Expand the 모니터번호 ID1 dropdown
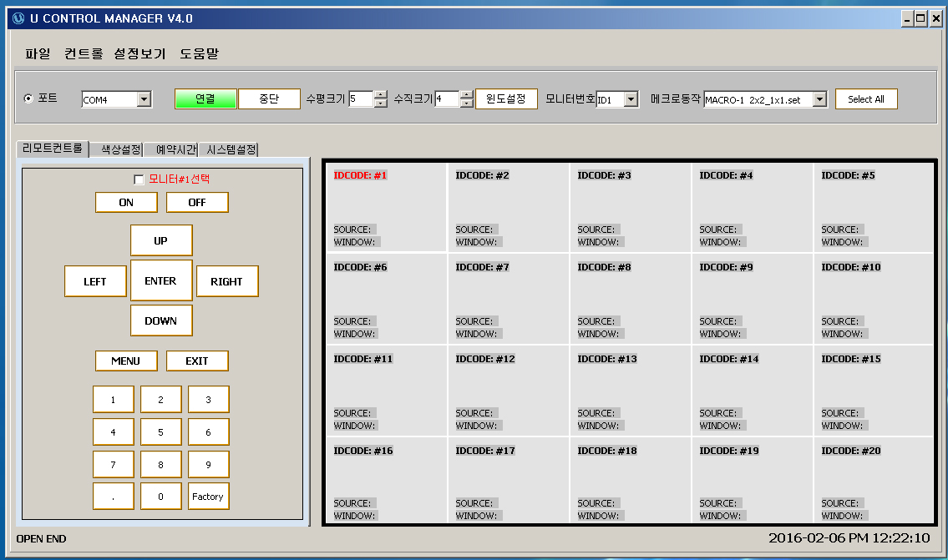The width and height of the screenshot is (948, 560). point(631,100)
